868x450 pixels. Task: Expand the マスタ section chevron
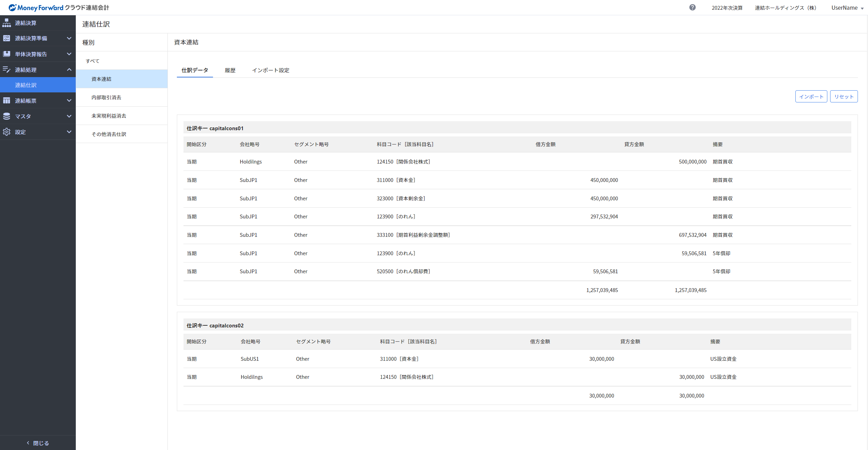pos(69,116)
